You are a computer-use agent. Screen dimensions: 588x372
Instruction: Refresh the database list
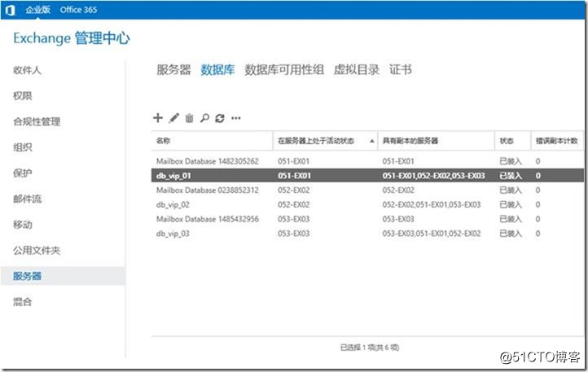tap(220, 119)
